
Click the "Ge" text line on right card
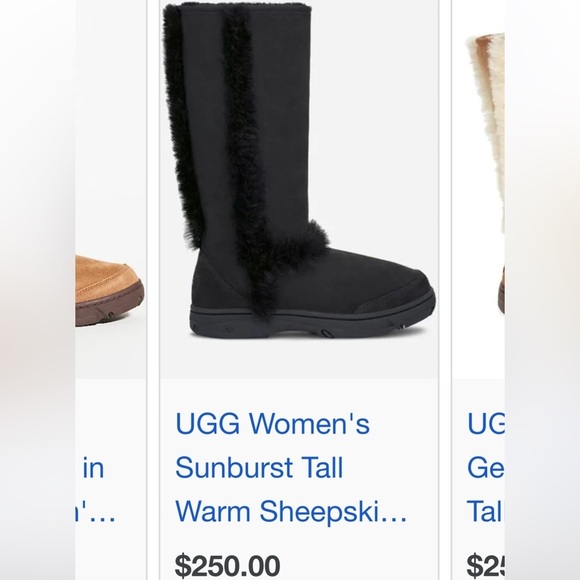point(486,468)
